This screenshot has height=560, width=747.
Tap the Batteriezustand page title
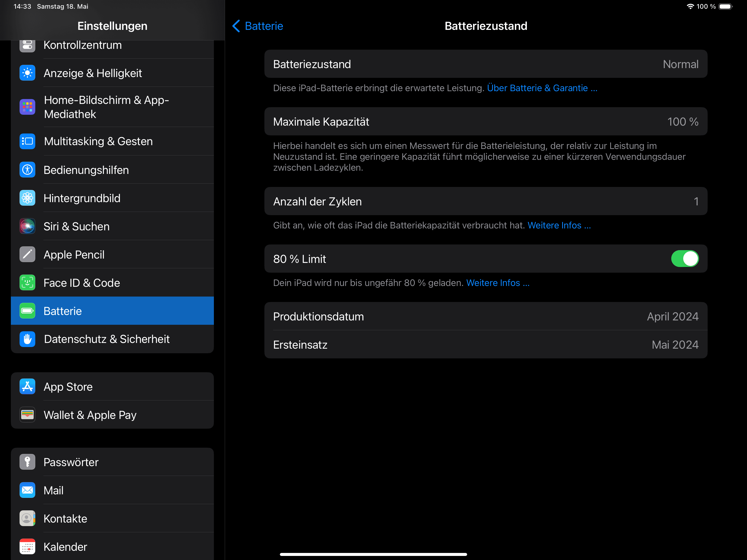point(486,26)
